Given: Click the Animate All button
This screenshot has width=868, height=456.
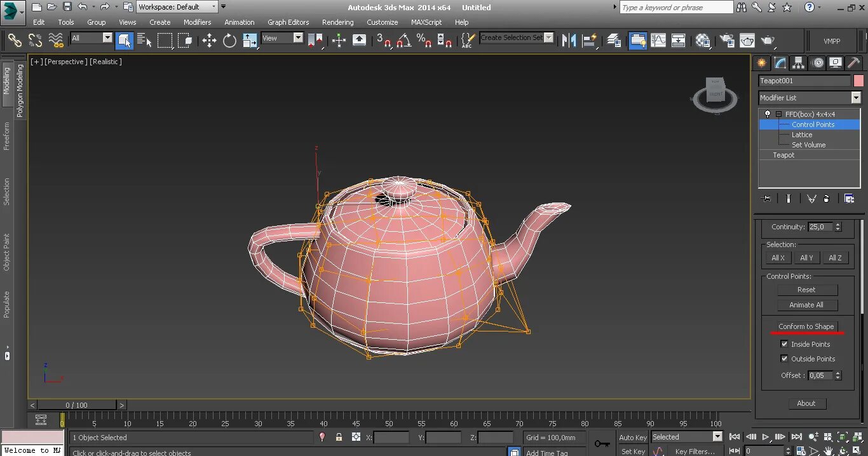Looking at the screenshot, I should coord(806,305).
